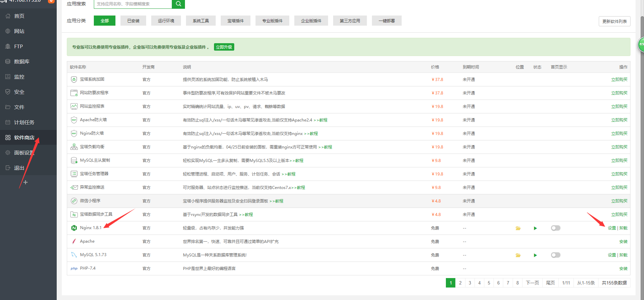This screenshot has height=300, width=644.
Task: Click the 宝塔系统加固 lock icon
Action: [x=74, y=79]
